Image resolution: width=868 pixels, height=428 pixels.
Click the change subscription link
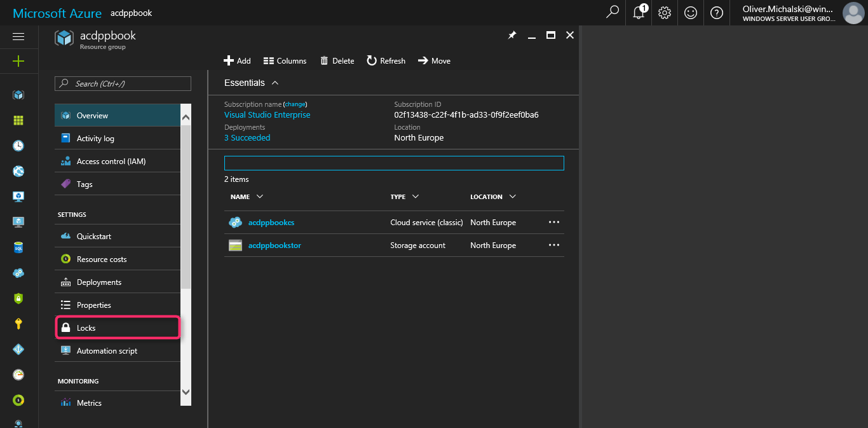point(295,104)
